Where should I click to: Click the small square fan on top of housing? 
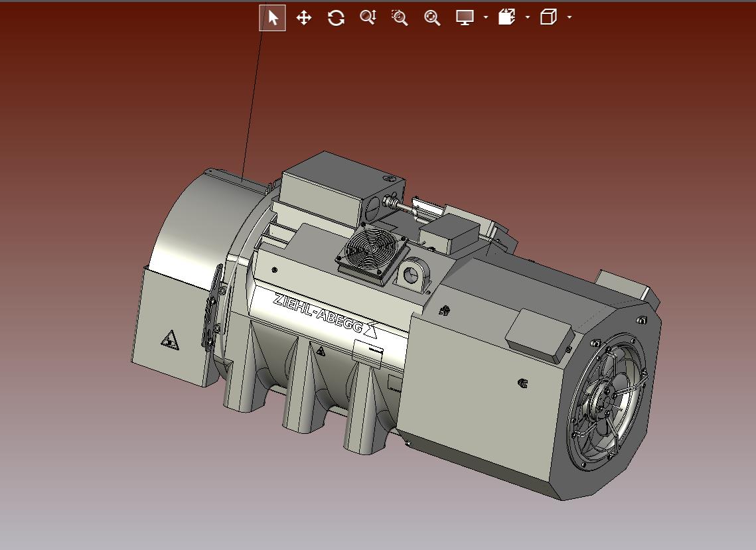point(371,253)
